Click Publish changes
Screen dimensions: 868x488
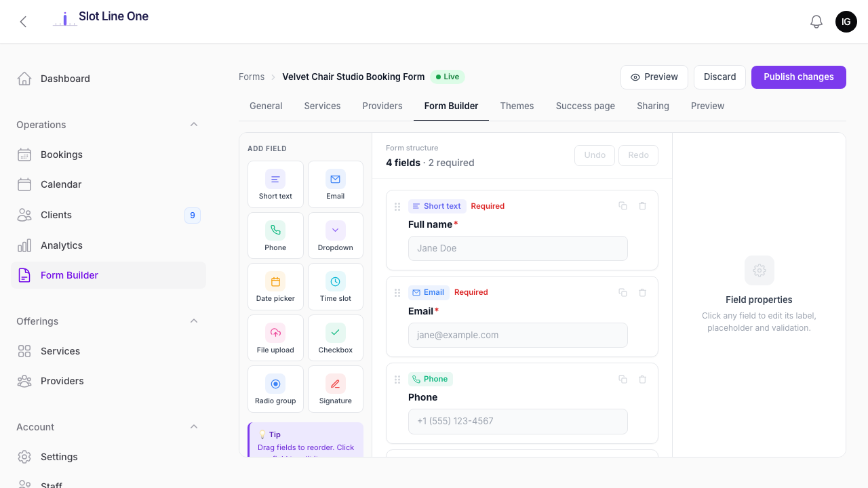click(799, 77)
